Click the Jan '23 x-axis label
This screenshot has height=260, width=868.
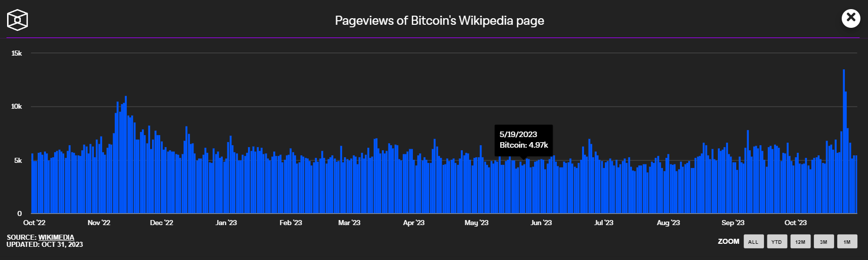pyautogui.click(x=226, y=223)
